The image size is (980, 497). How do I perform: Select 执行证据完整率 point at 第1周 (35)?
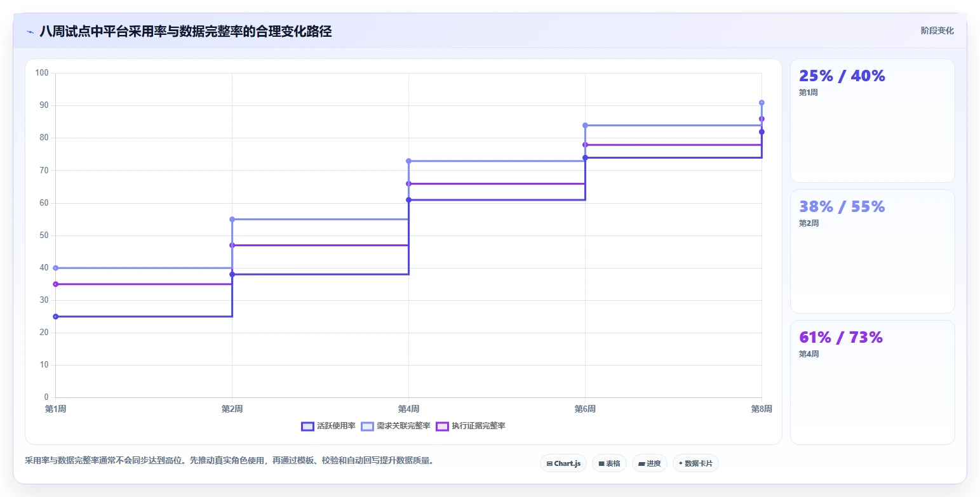[x=56, y=284]
